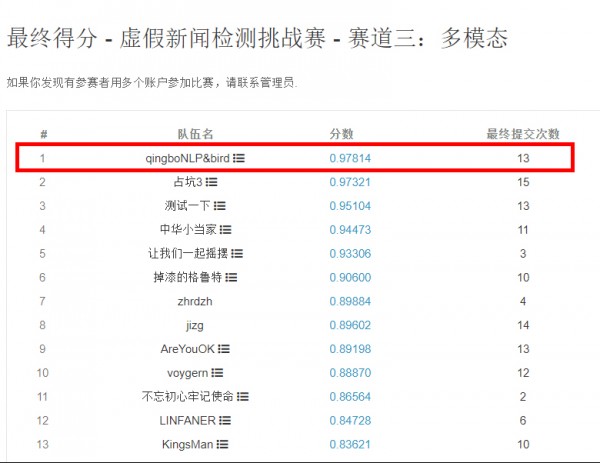Image resolution: width=600 pixels, height=463 pixels.
Task: Select team name 让我们一起摇摆
Action: 188,253
